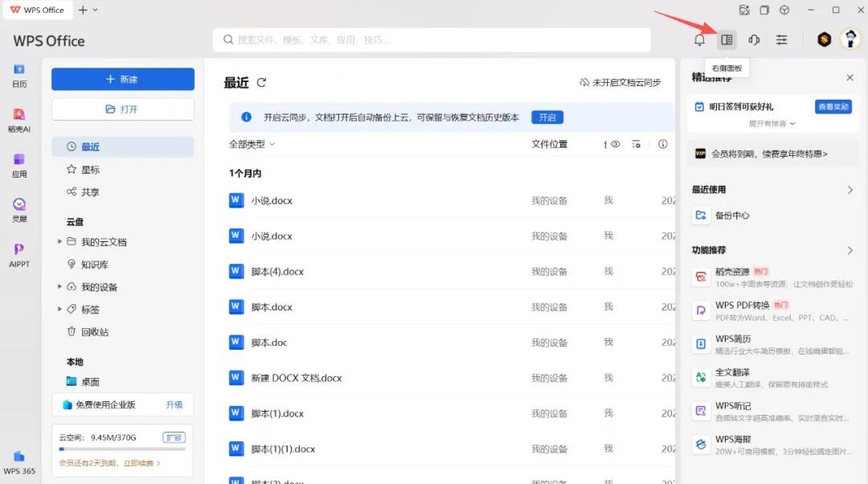Click the cloud space usage progress bar
Image resolution: width=868 pixels, height=484 pixels.
click(x=122, y=449)
